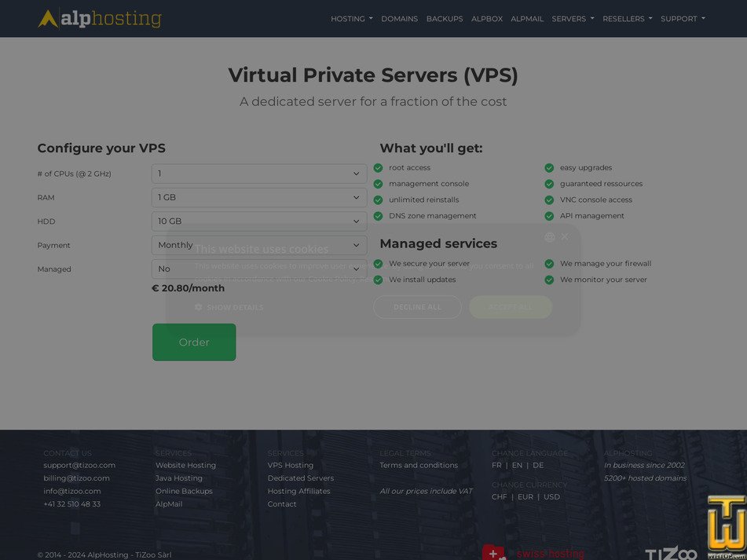This screenshot has height=560, width=747.
Task: Open the HDD size dropdown
Action: (259, 221)
